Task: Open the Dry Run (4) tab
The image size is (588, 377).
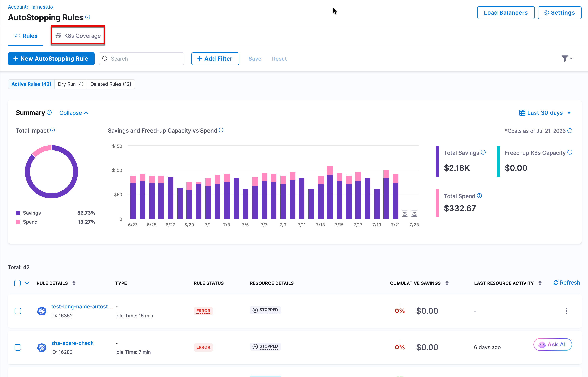Action: click(71, 84)
